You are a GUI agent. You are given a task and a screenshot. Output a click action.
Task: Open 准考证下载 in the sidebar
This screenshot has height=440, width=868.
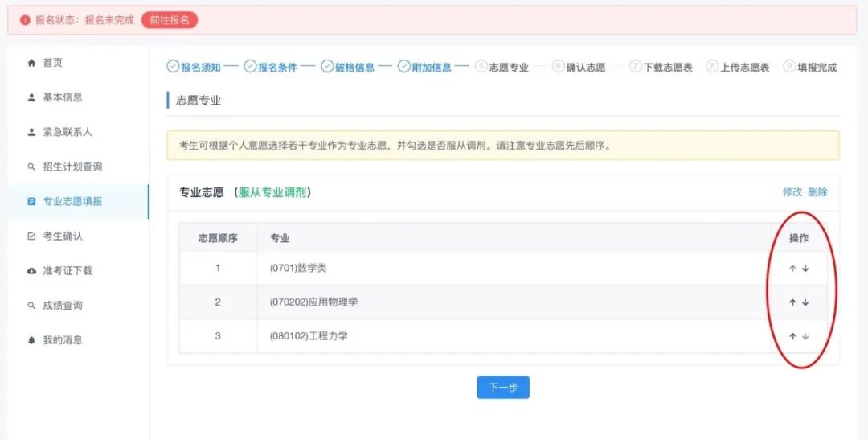(79, 271)
